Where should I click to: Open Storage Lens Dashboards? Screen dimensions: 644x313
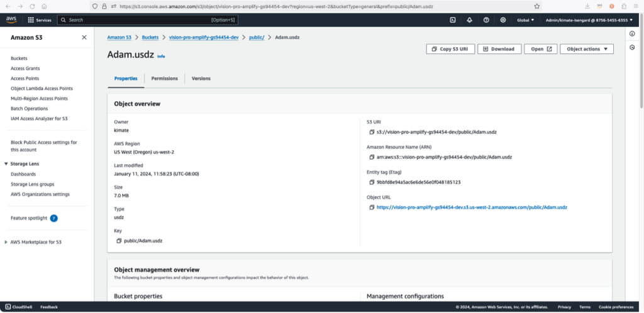coord(23,174)
